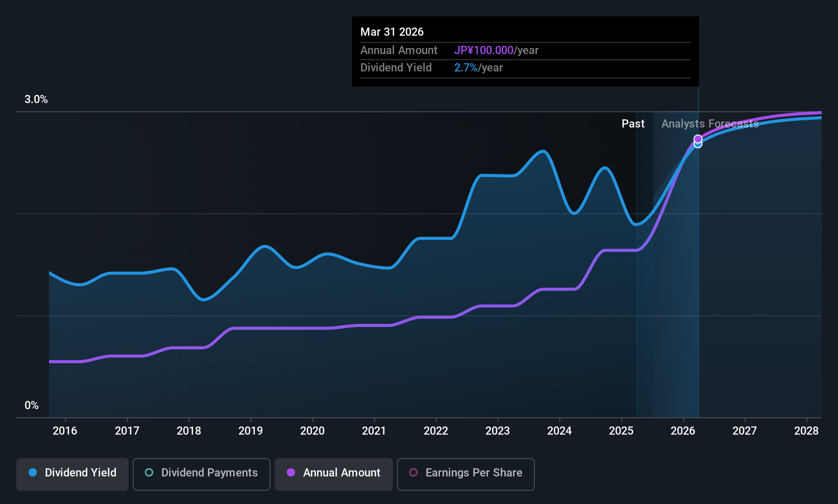Select the 2016 x-axis label
838x504 pixels.
(65, 431)
